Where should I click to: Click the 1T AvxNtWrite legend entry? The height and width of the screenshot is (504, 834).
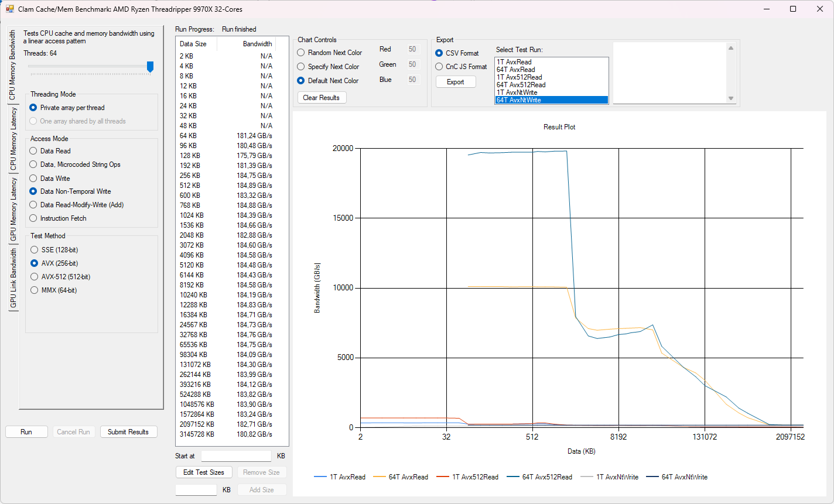[x=609, y=477]
